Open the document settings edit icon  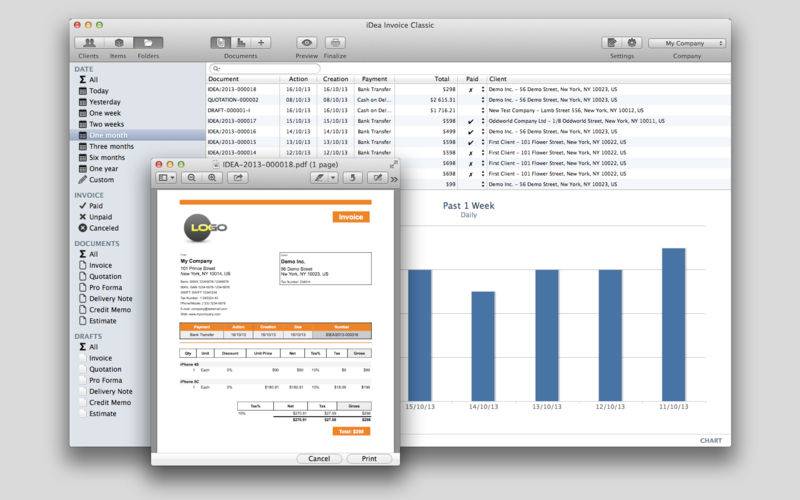[x=612, y=43]
